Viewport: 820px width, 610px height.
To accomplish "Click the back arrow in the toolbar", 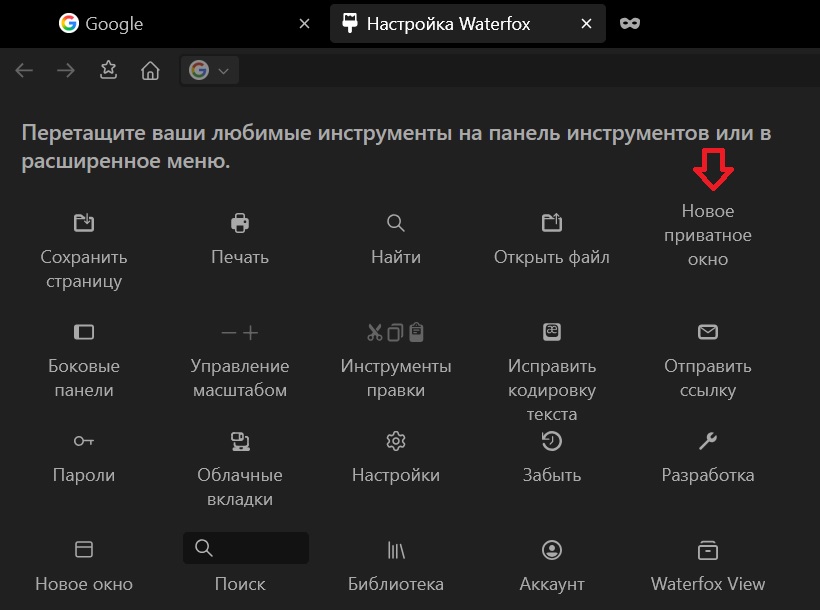I will [24, 70].
